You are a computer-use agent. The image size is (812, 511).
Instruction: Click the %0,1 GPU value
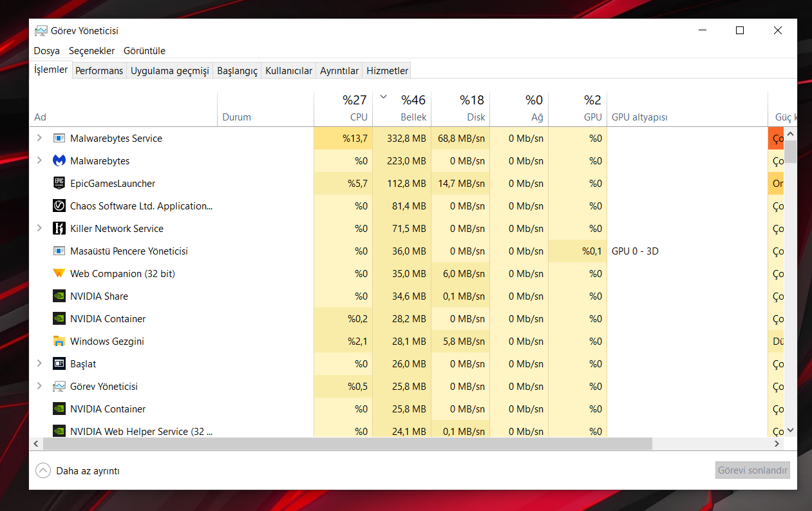tap(592, 251)
